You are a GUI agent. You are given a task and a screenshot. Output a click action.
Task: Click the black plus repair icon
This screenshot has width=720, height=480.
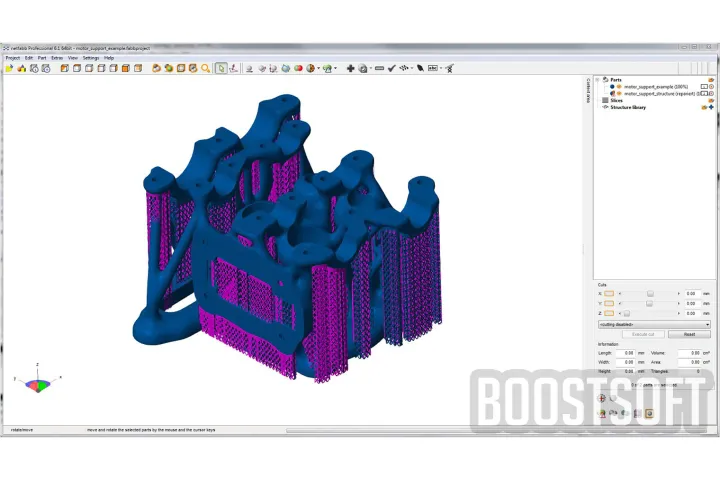click(x=350, y=68)
